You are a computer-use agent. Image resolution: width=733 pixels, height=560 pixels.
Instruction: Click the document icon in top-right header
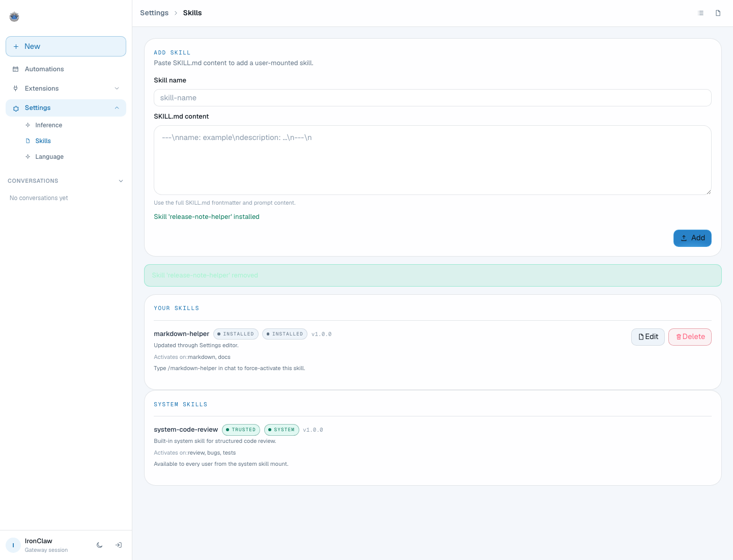pos(718,13)
